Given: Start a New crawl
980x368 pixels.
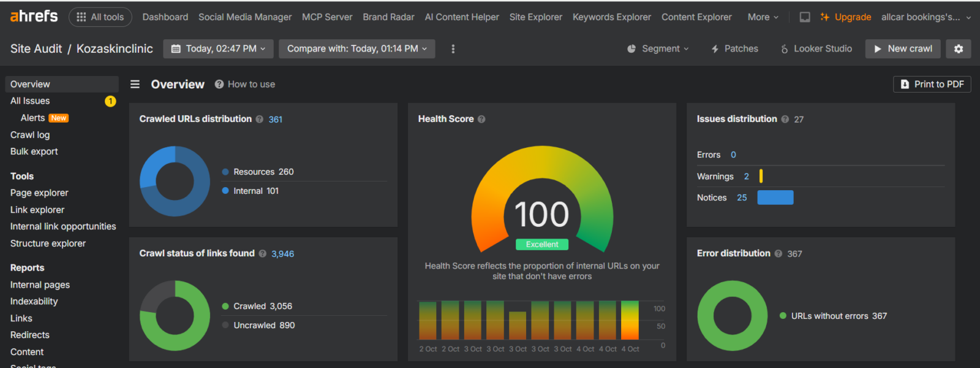Looking at the screenshot, I should click(903, 48).
